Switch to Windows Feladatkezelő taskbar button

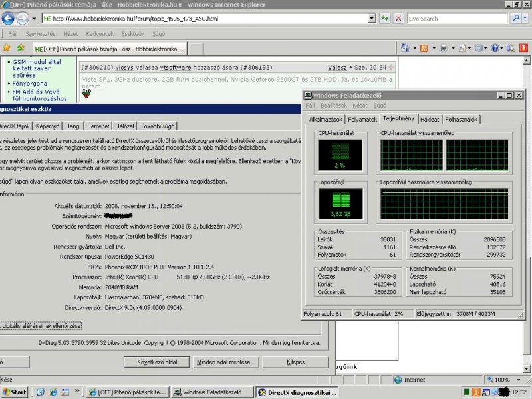(212, 392)
